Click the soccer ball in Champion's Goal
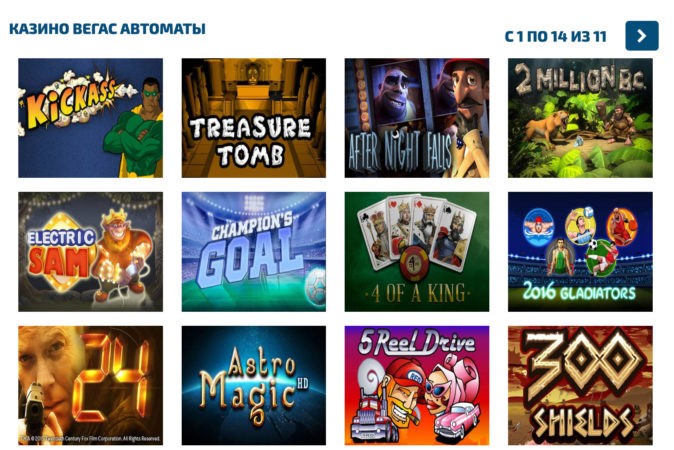674x450 pixels. (x=315, y=287)
